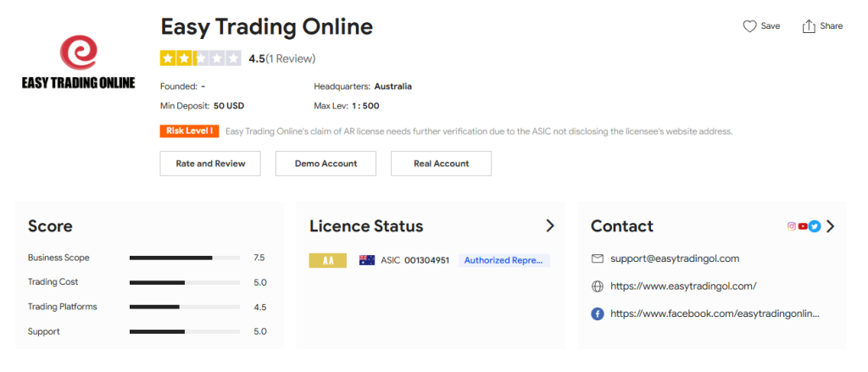Click the Rate and Review button
868x372 pixels.
pos(210,164)
